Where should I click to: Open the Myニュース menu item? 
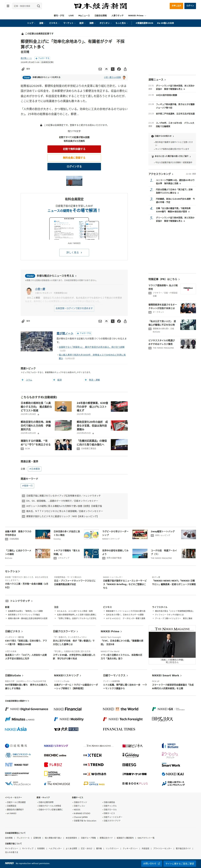(84, 15)
